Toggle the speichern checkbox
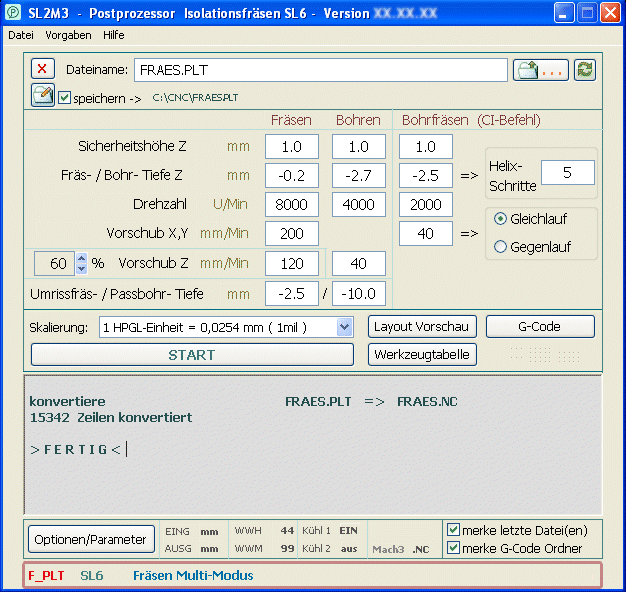This screenshot has width=626, height=592. (x=65, y=98)
